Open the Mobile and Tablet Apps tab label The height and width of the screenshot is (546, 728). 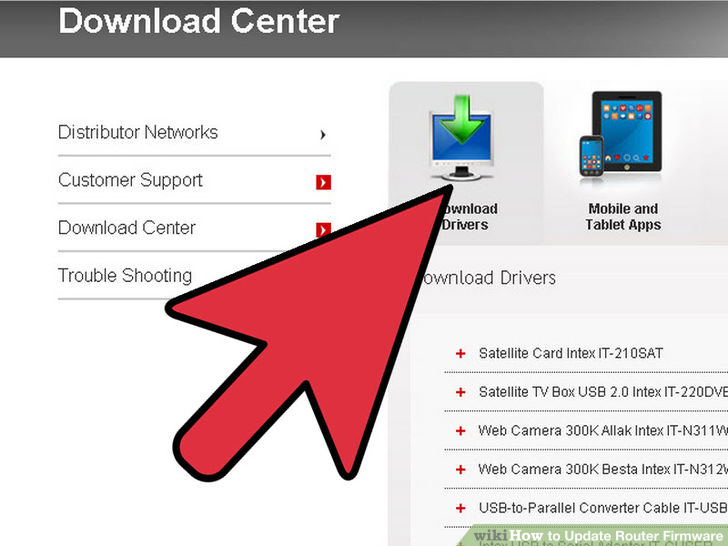click(x=623, y=216)
